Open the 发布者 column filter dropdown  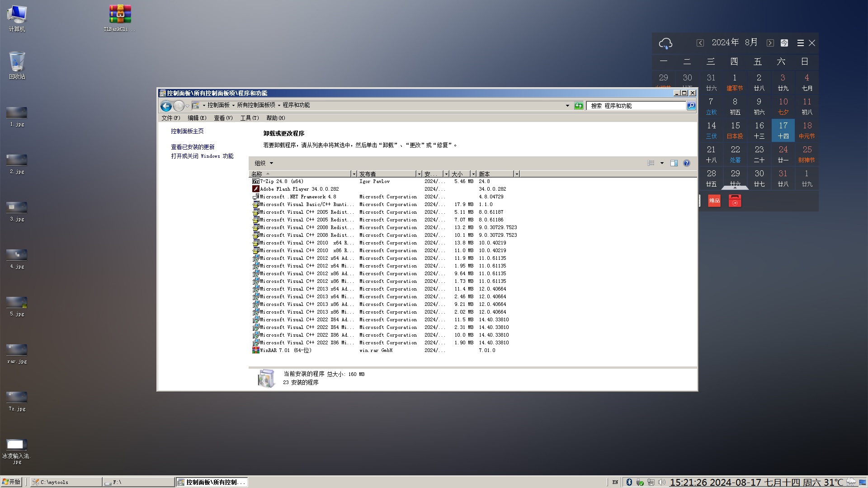419,174
